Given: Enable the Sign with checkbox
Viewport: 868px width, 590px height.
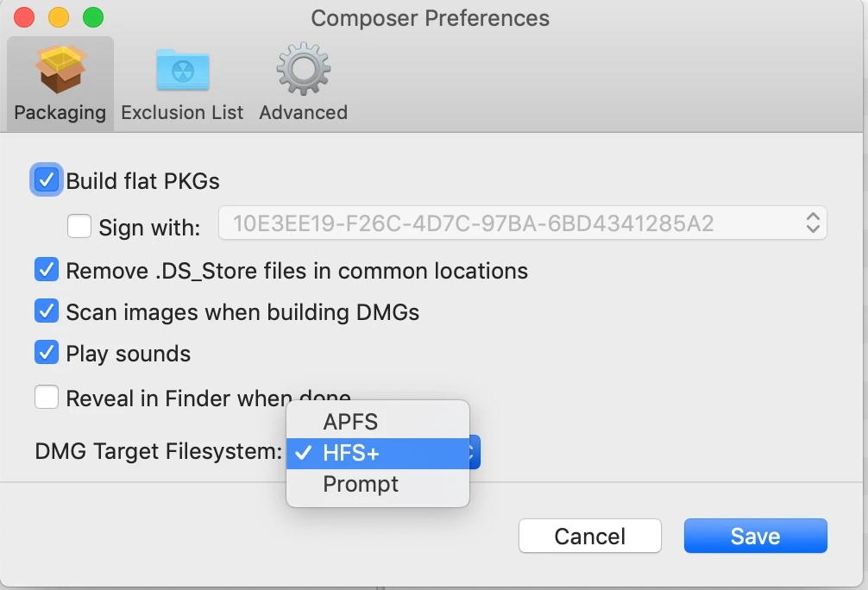Looking at the screenshot, I should [x=79, y=226].
